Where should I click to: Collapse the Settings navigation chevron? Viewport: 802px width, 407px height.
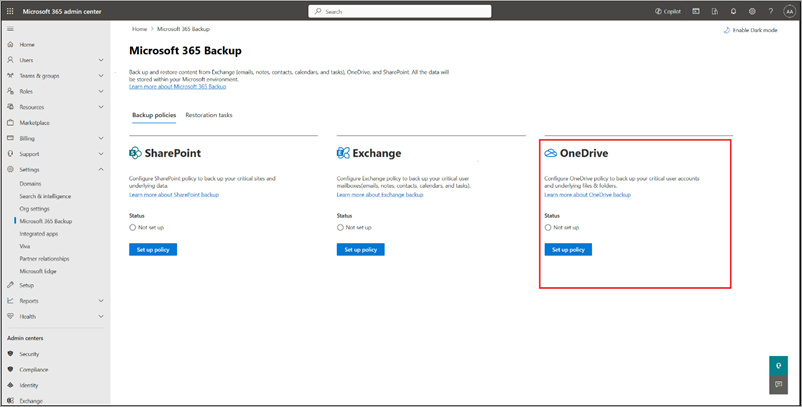tap(101, 169)
